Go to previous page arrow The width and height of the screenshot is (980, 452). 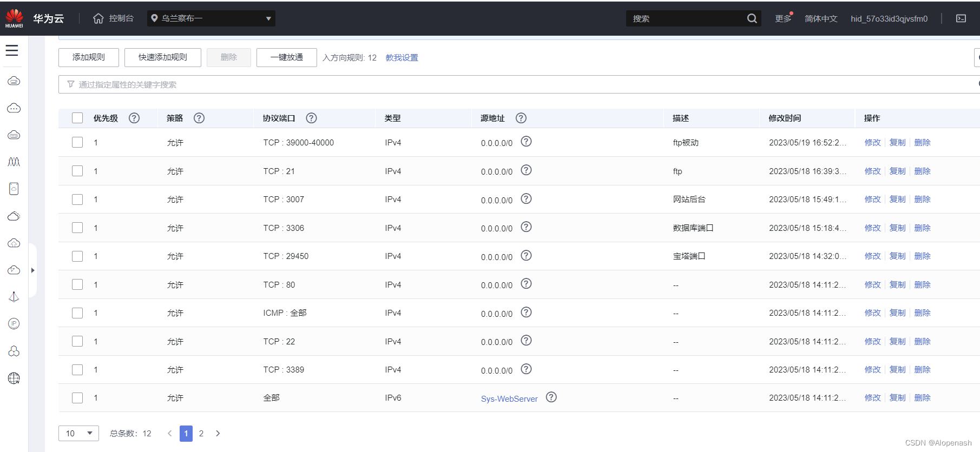pos(170,433)
